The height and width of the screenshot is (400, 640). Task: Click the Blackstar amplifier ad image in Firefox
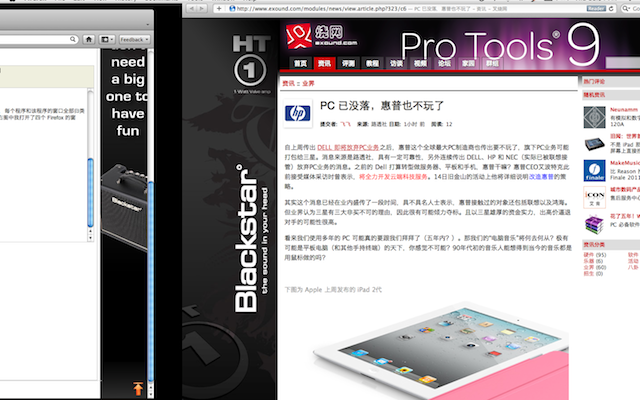(x=124, y=206)
